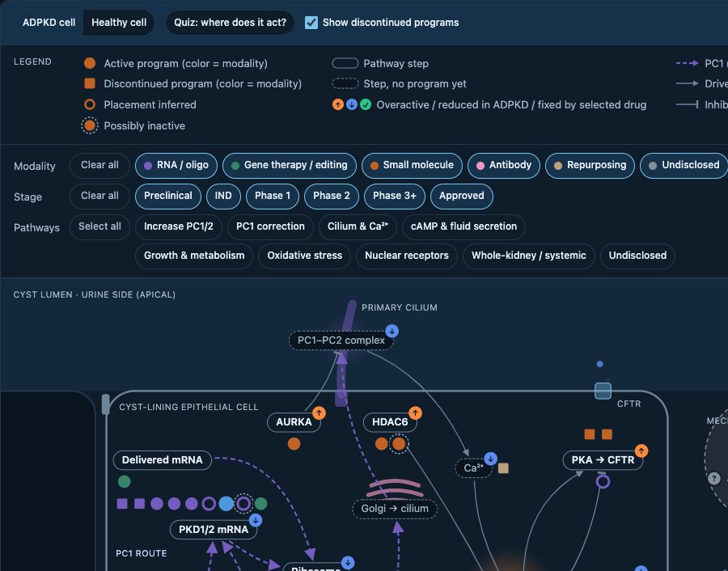Screen dimensions: 728x571
Task: Select the Cilium & Ca²⁺ pathway
Action: (x=358, y=226)
